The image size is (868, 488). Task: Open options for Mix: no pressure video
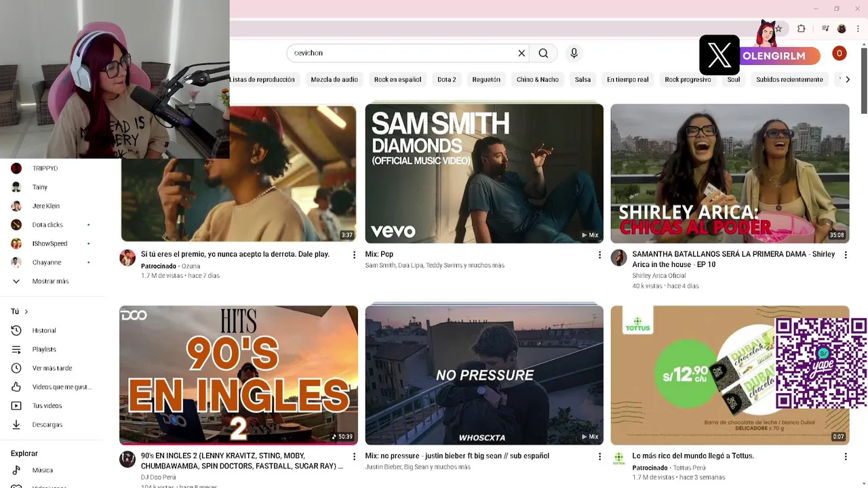[x=599, y=457]
